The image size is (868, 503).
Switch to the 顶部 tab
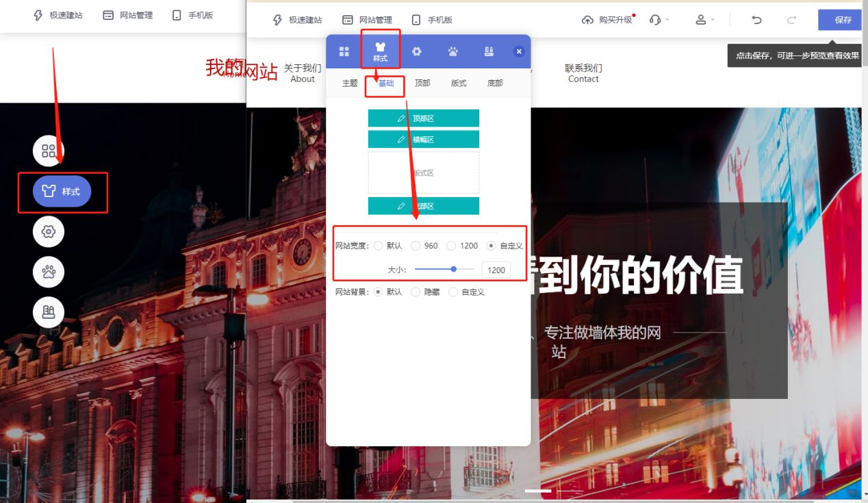tap(422, 83)
